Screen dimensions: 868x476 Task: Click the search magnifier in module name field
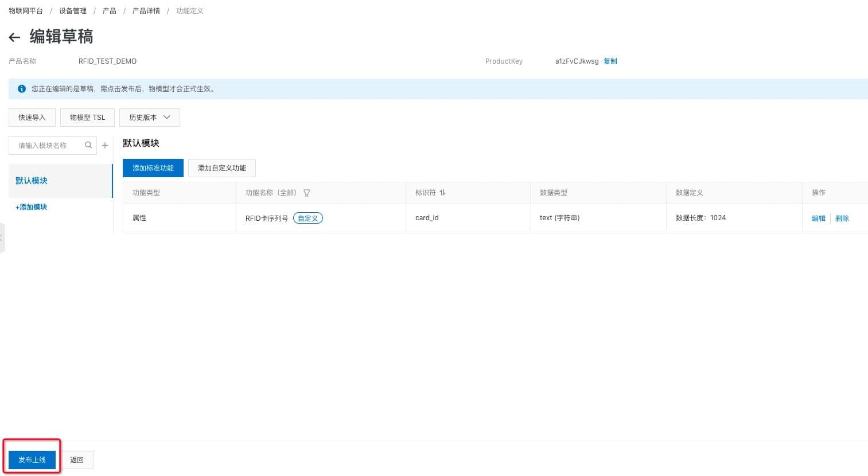[x=88, y=145]
